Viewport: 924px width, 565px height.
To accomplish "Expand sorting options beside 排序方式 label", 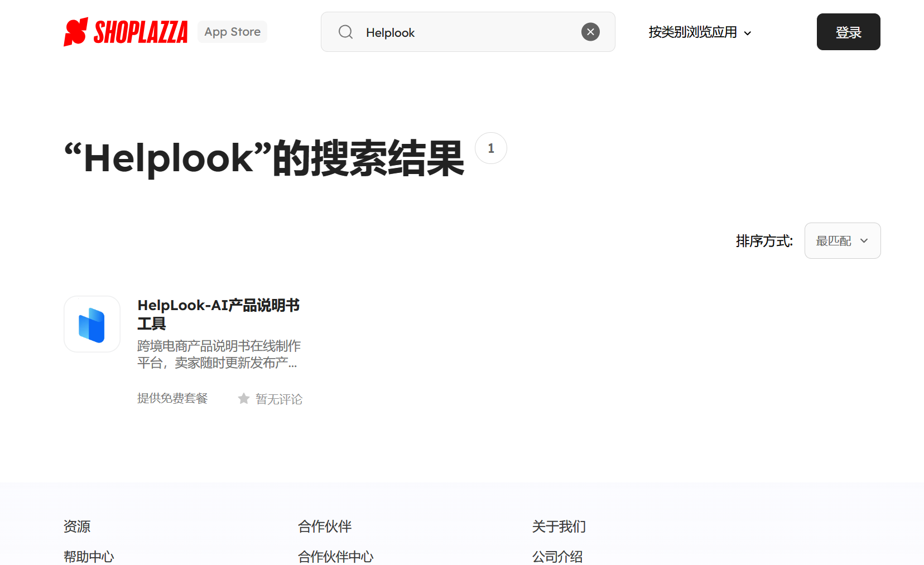I will tap(842, 240).
